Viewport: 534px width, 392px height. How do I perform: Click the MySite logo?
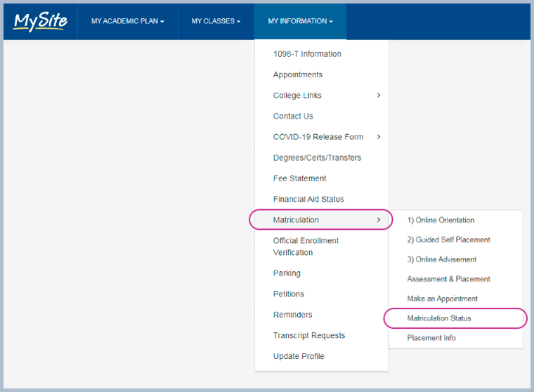[41, 22]
